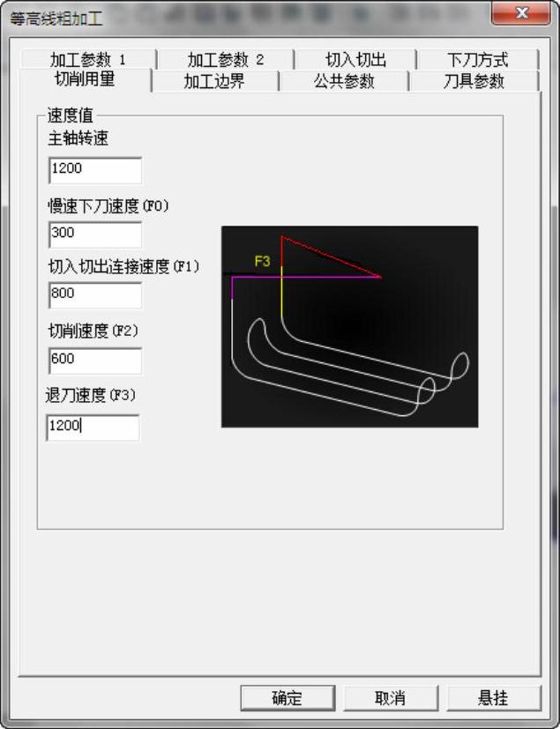
Task: Select the 切削用量 tab
Action: point(86,79)
